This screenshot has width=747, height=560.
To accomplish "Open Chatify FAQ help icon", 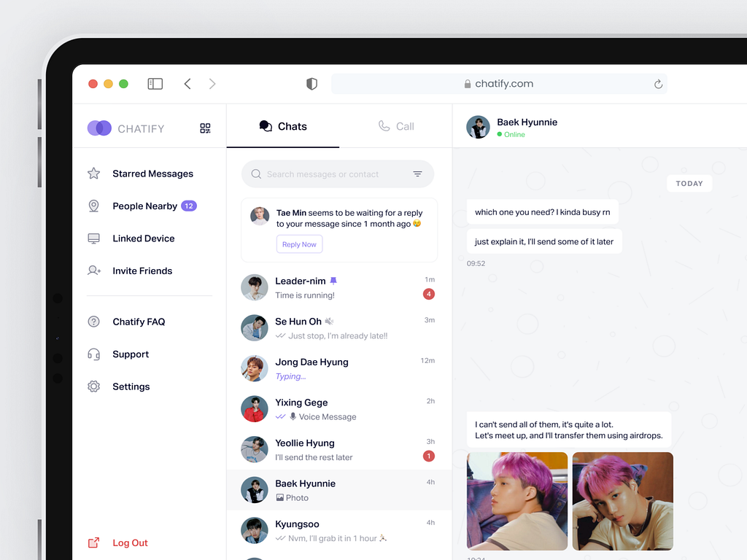I will [93, 322].
